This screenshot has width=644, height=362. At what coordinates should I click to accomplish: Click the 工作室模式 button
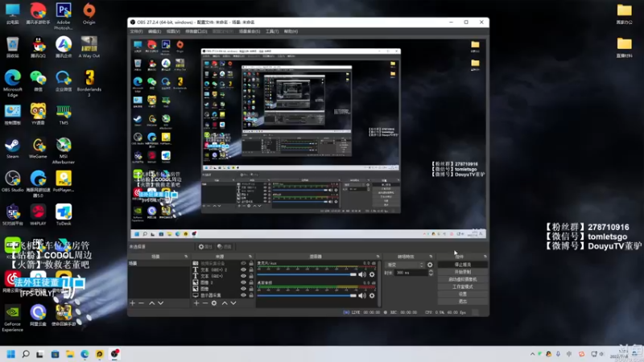[x=462, y=287]
